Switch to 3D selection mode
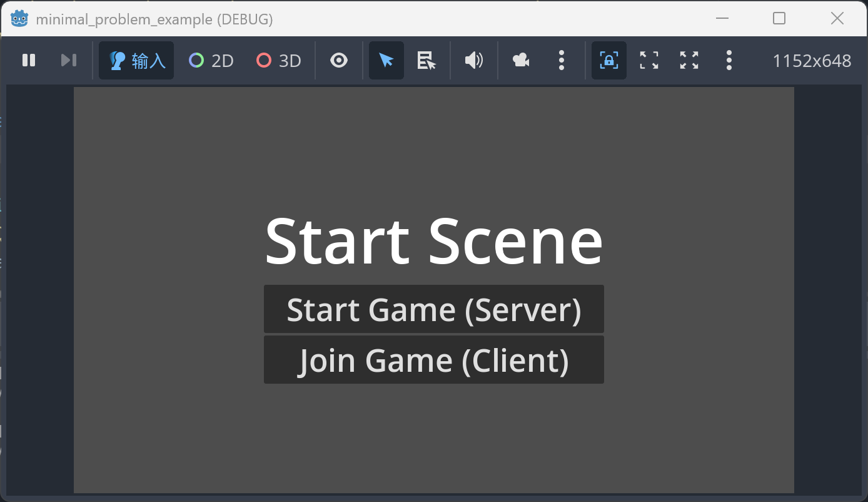This screenshot has height=502, width=868. point(278,60)
